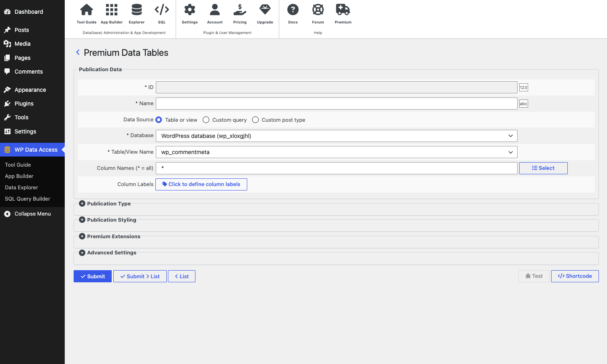This screenshot has height=364, width=607.
Task: Click the ID input field
Action: coord(337,87)
